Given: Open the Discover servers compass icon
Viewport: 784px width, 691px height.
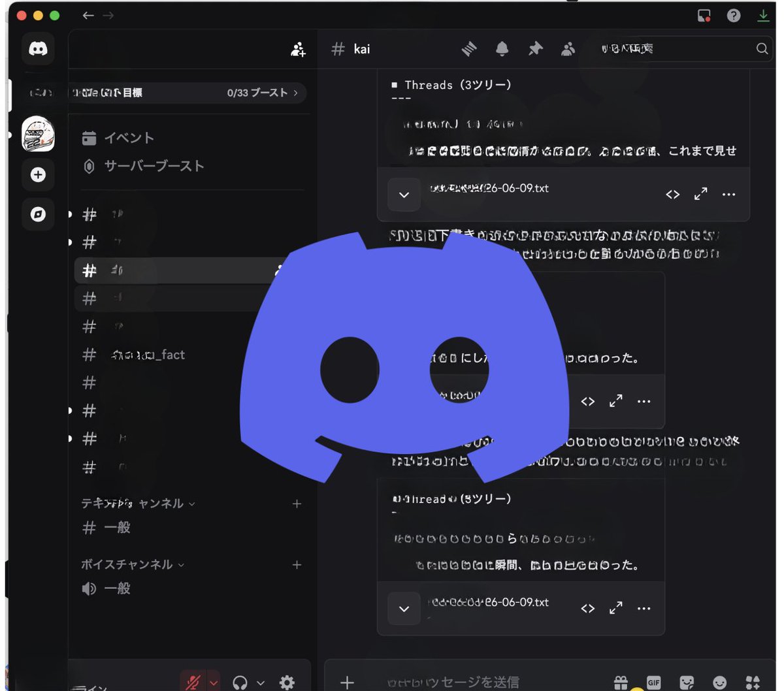Looking at the screenshot, I should [x=38, y=214].
